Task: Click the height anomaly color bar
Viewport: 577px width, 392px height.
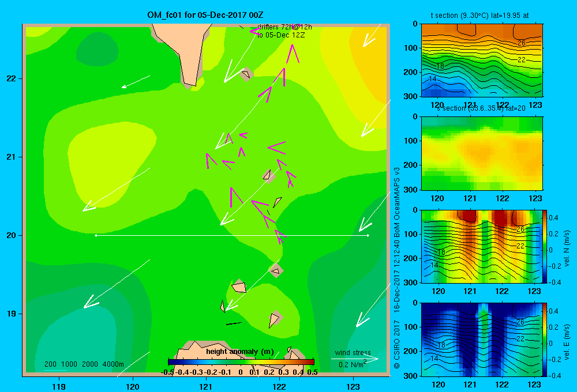Action: [241, 362]
